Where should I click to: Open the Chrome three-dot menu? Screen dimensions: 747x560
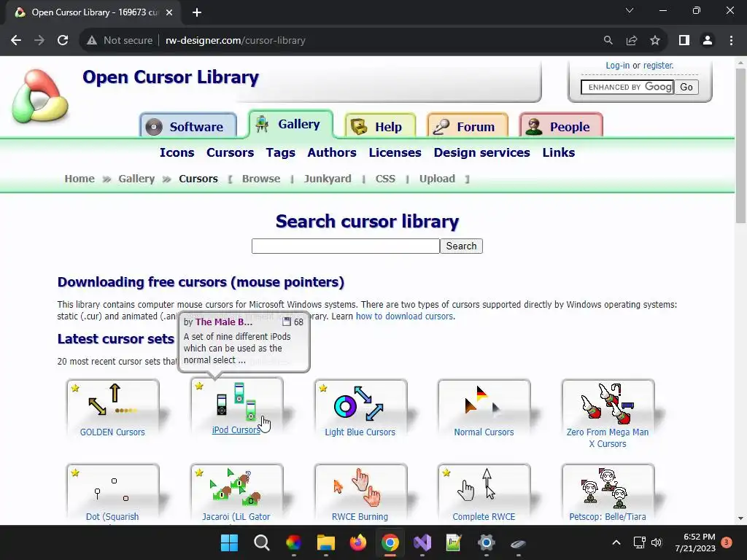click(731, 41)
